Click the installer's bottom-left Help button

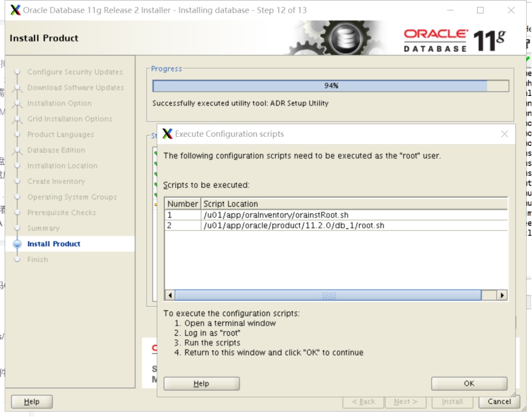pyautogui.click(x=32, y=402)
